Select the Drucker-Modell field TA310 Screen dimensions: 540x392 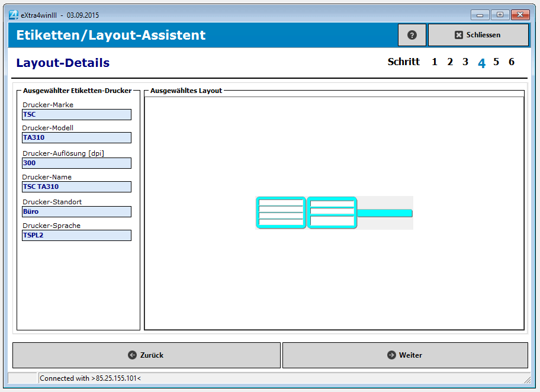tap(76, 137)
